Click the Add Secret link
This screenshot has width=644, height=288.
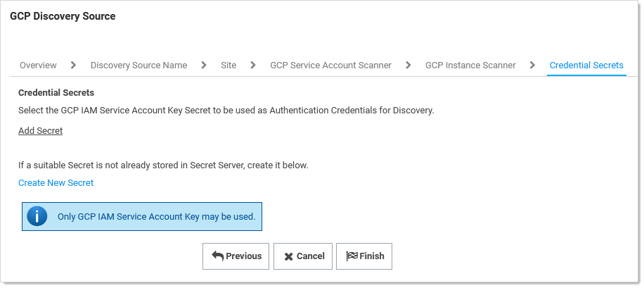40,131
